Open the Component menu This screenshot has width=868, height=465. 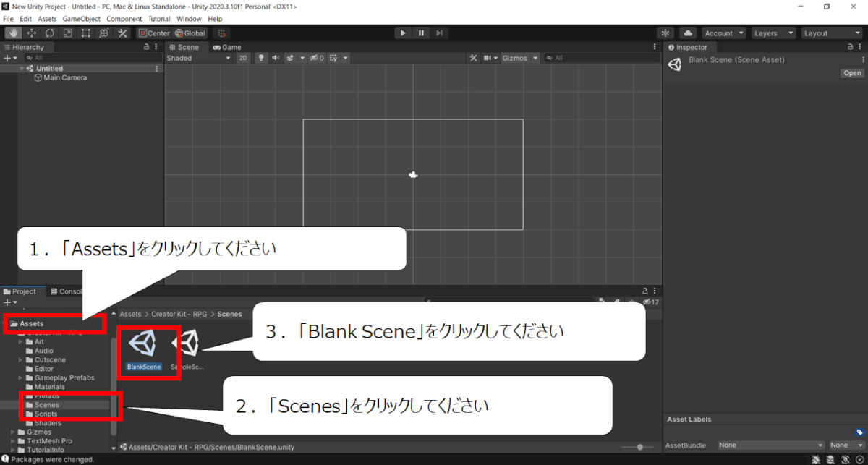click(124, 19)
